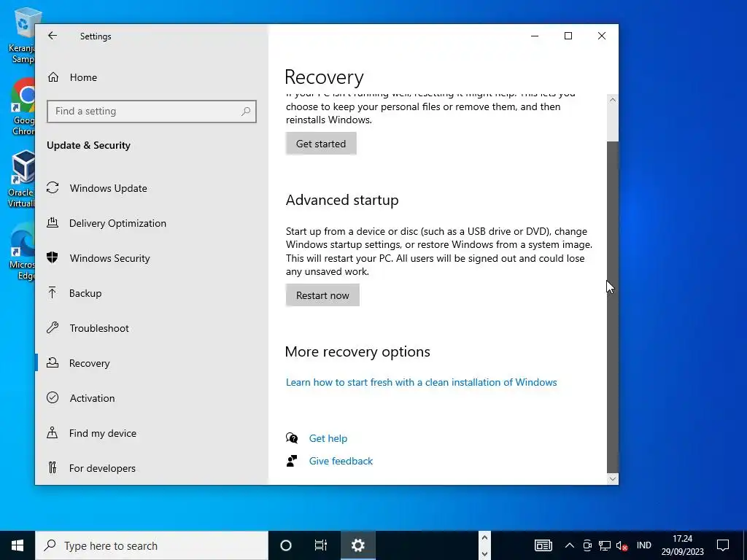747x560 pixels.
Task: Select the Recycle Bin desktop icon
Action: coord(22,36)
